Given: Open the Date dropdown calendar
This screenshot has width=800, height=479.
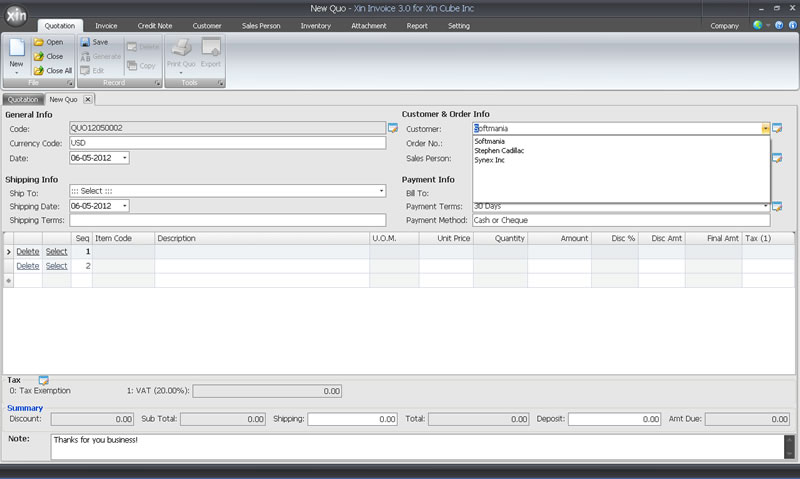Looking at the screenshot, I should [124, 158].
